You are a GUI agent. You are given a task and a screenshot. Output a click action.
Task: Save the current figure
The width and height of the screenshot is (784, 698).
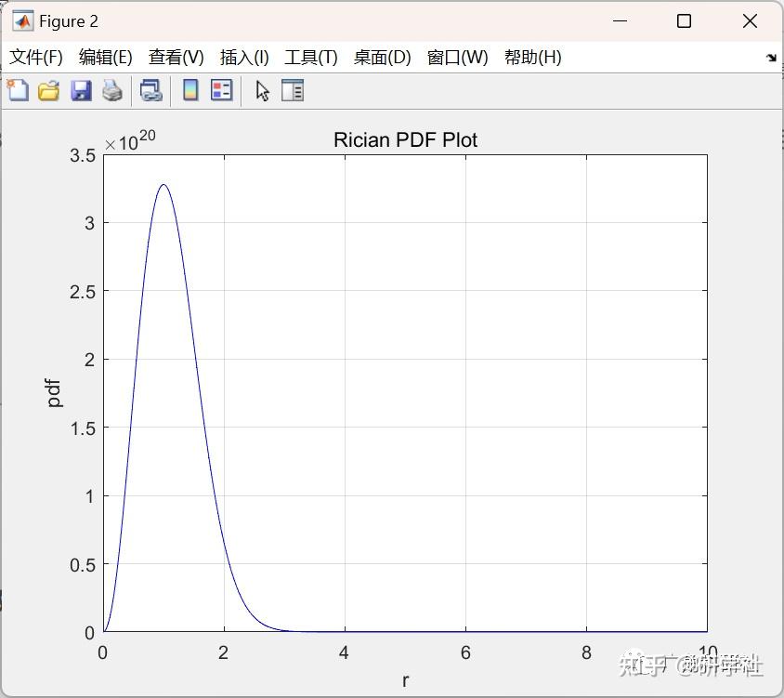pyautogui.click(x=81, y=90)
